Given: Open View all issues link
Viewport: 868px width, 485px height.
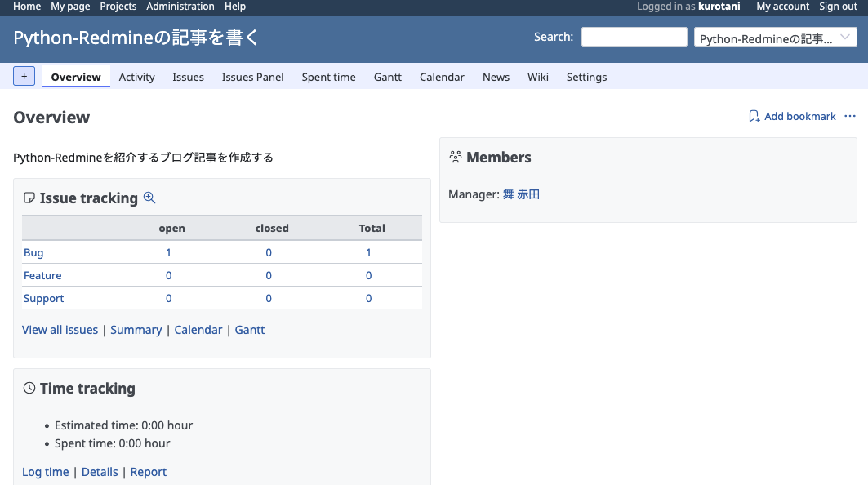Looking at the screenshot, I should click(x=60, y=330).
